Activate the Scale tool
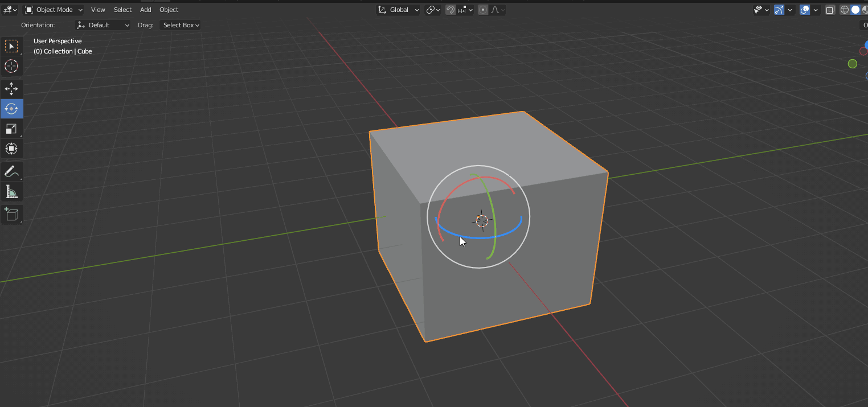This screenshot has width=868, height=407. [x=11, y=129]
